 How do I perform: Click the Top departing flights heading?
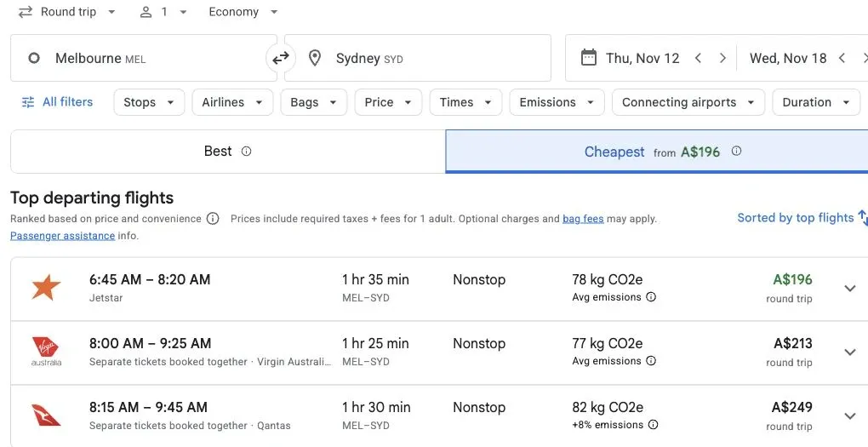click(x=92, y=198)
